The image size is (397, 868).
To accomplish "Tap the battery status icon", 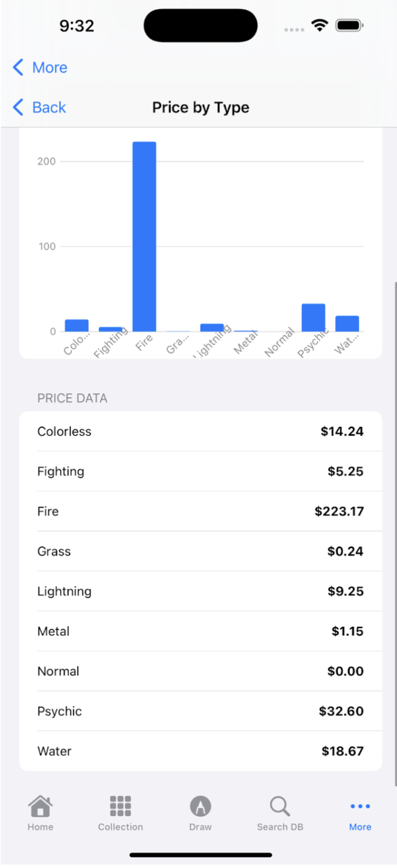I will [349, 25].
